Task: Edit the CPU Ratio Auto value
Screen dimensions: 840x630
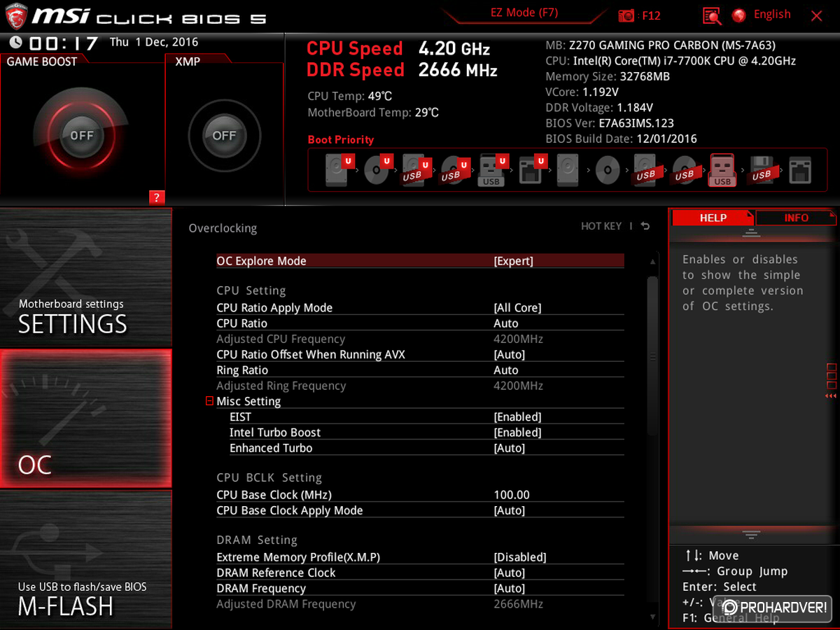Action: 506,323
